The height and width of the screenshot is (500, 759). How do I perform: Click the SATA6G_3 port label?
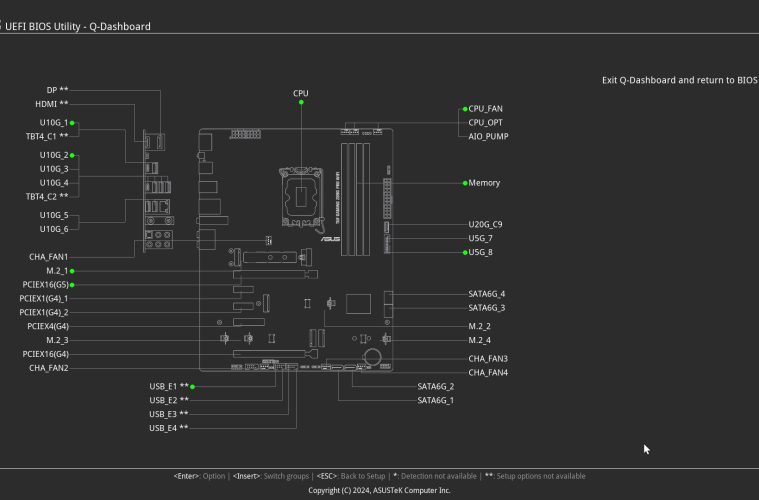click(486, 308)
